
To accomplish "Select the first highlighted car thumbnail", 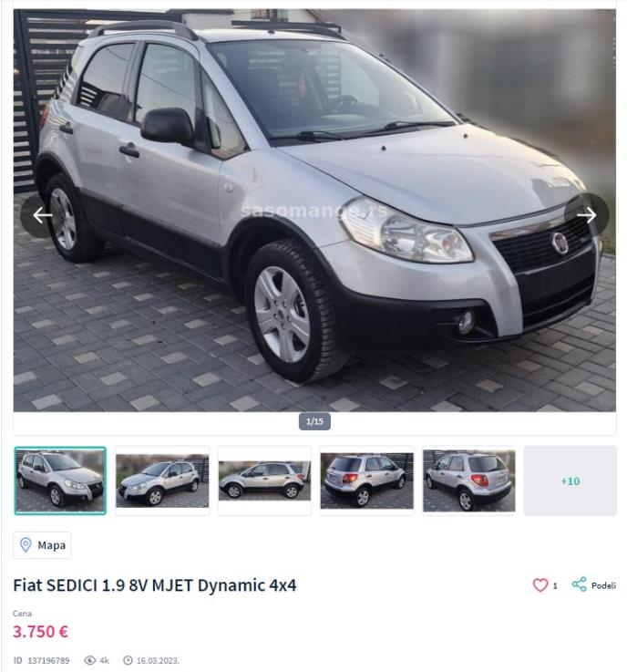I will (x=60, y=481).
